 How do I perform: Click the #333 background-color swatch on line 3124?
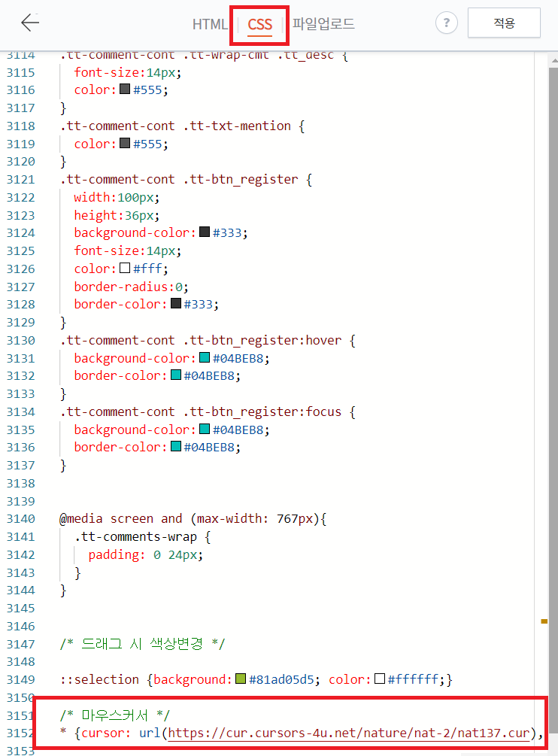click(205, 232)
